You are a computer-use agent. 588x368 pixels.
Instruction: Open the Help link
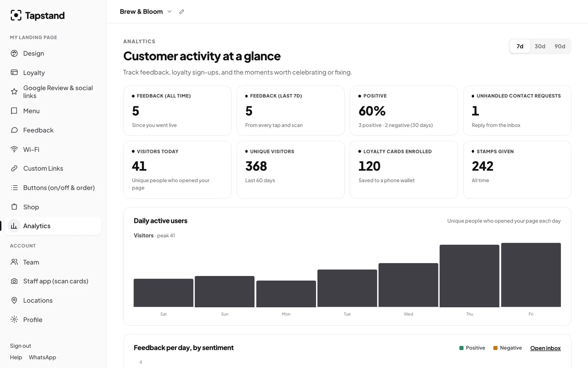coord(16,357)
